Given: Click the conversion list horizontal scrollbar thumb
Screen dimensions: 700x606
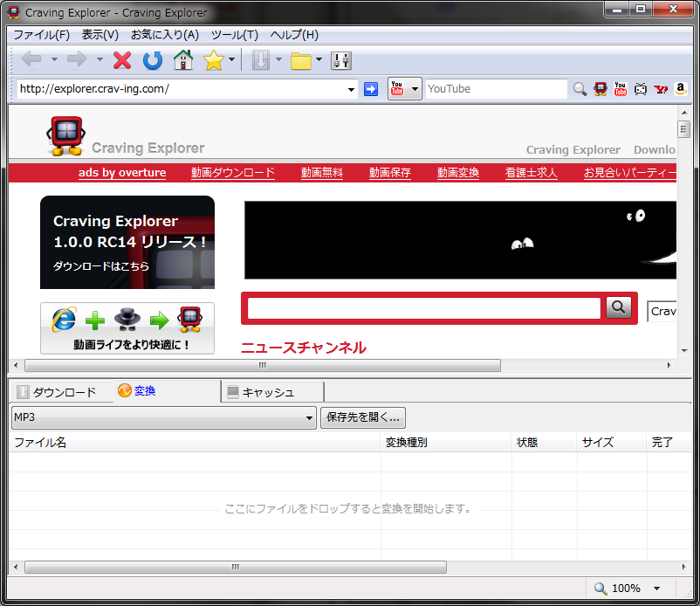Looking at the screenshot, I should click(x=236, y=568).
